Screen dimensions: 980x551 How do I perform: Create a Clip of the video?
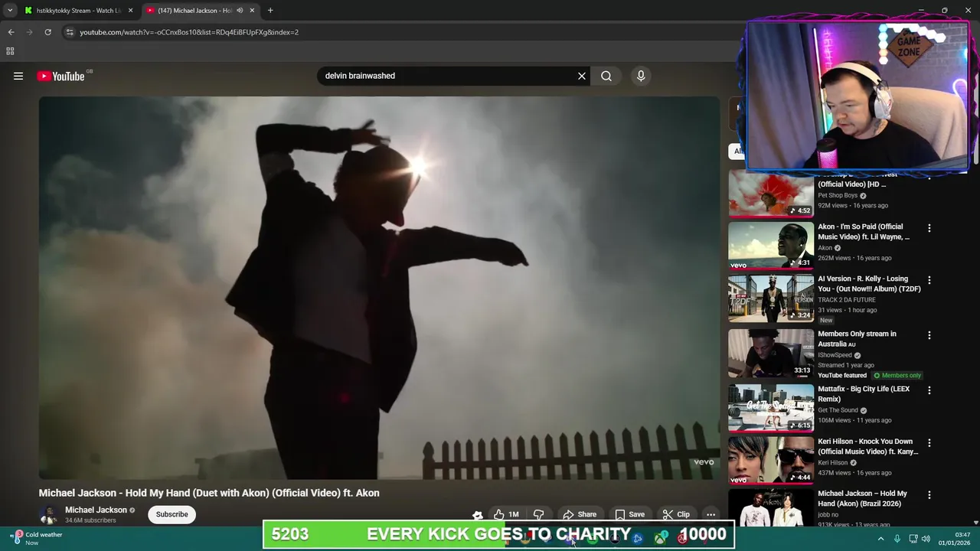(x=676, y=514)
